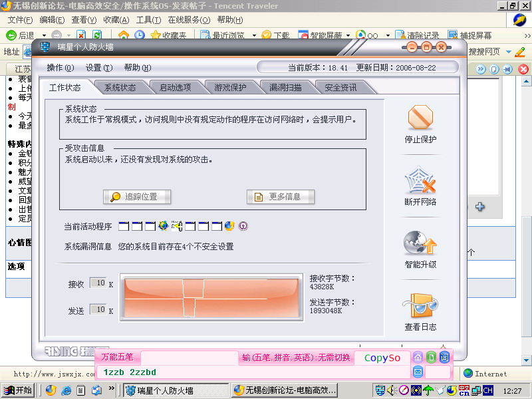Click the 词 dictionary icon on IME bar
Image resolution: width=532 pixels, height=399 pixels.
coord(444,357)
